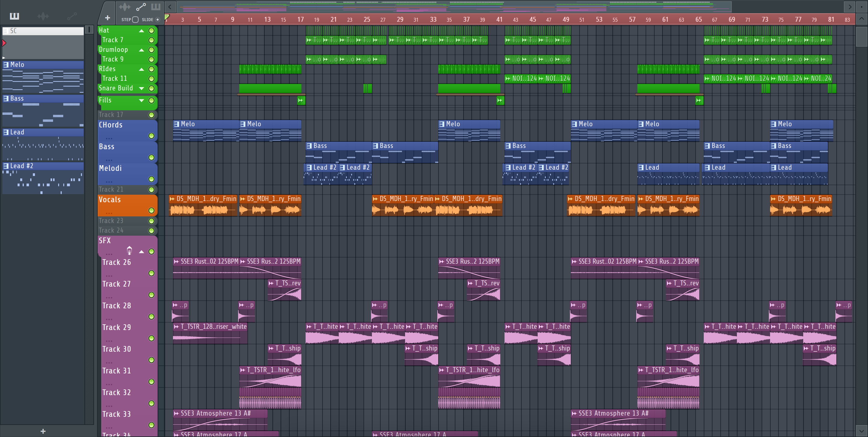
Task: Expand the Snare Build track group
Action: pyautogui.click(x=142, y=88)
